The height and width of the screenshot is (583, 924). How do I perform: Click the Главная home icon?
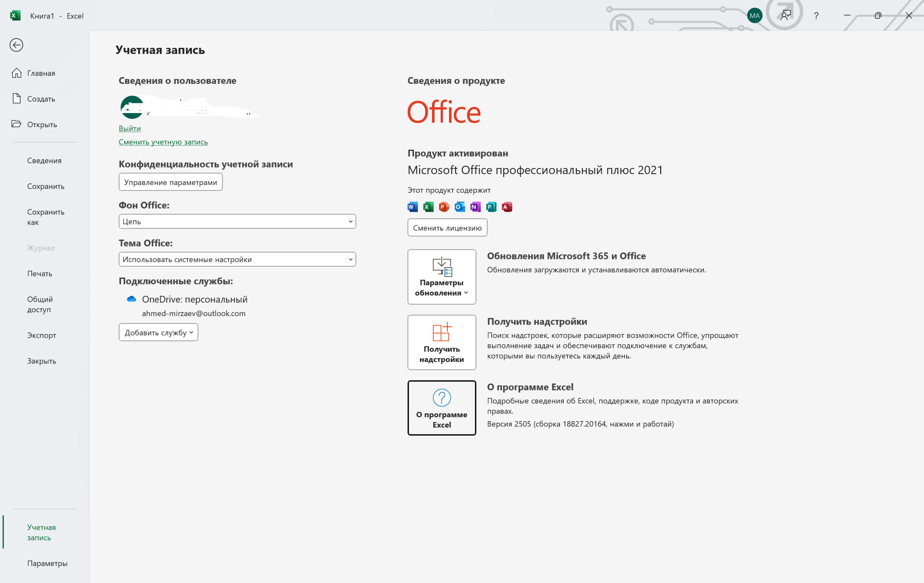pos(17,73)
